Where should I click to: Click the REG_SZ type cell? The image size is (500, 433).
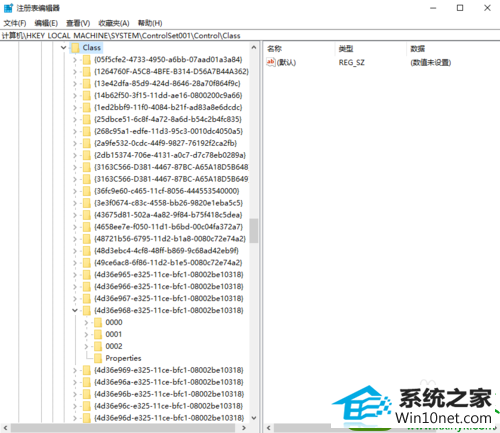click(352, 63)
